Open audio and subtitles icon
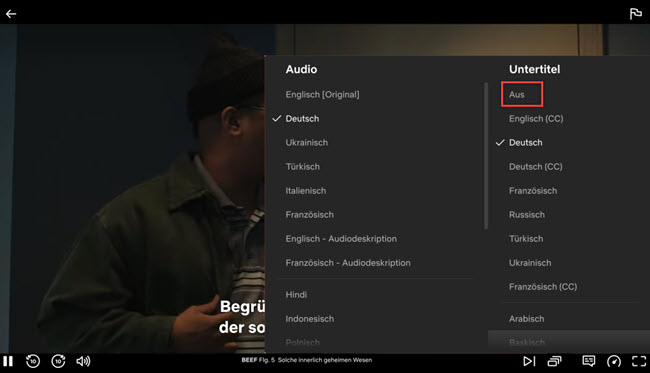 [x=589, y=361]
